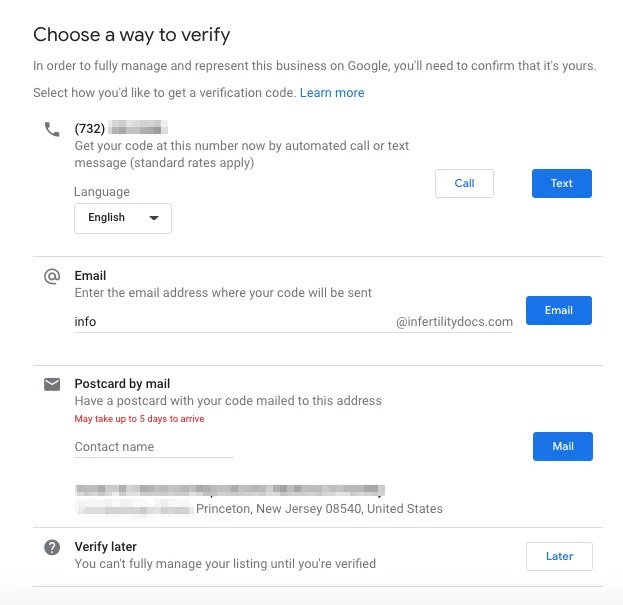Choose the Later button
This screenshot has width=623, height=605.
pos(559,556)
